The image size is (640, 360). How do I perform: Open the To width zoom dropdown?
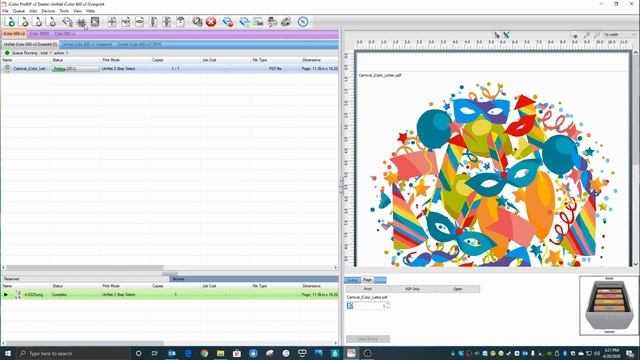tap(619, 35)
